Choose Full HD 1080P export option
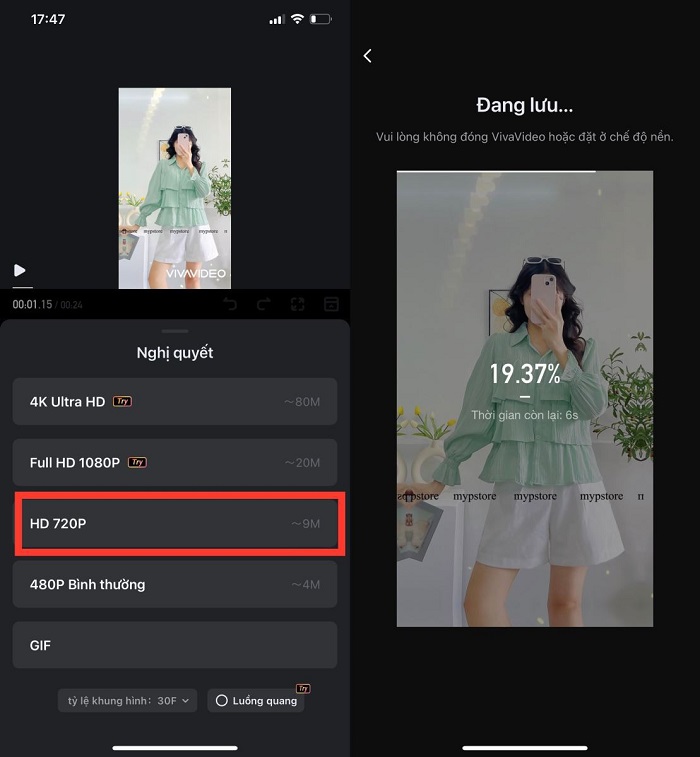 175,463
